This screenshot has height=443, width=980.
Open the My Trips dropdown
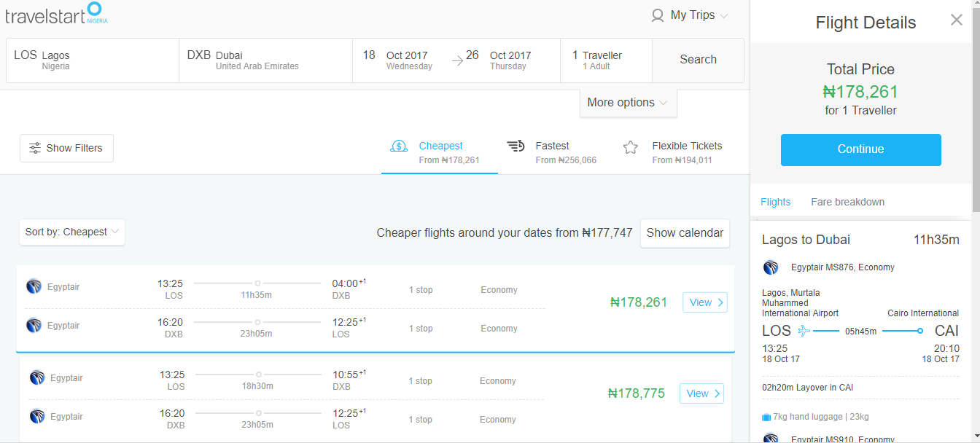coord(690,15)
